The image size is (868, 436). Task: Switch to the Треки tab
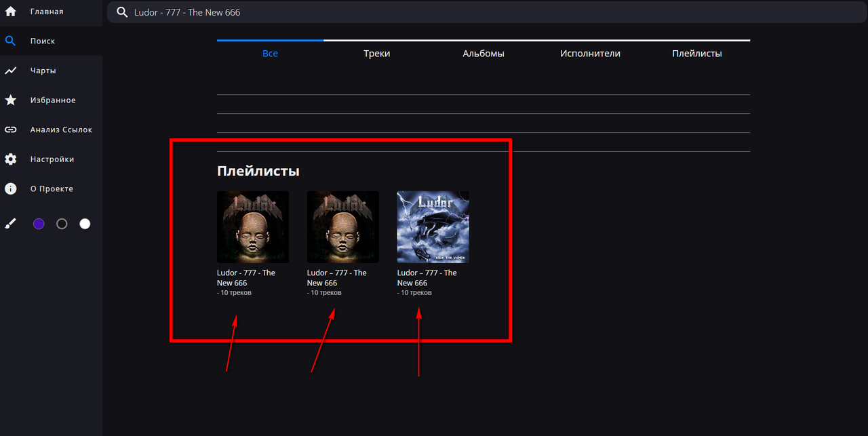[376, 54]
